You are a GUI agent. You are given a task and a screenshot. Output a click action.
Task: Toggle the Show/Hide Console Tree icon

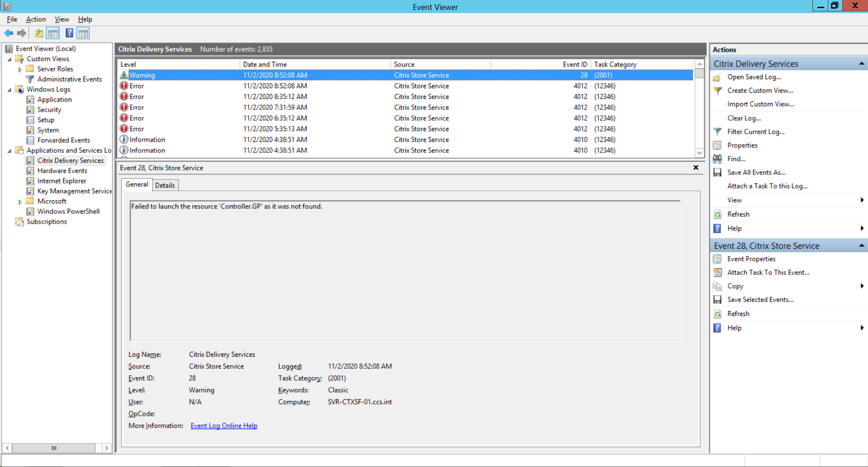(x=53, y=33)
